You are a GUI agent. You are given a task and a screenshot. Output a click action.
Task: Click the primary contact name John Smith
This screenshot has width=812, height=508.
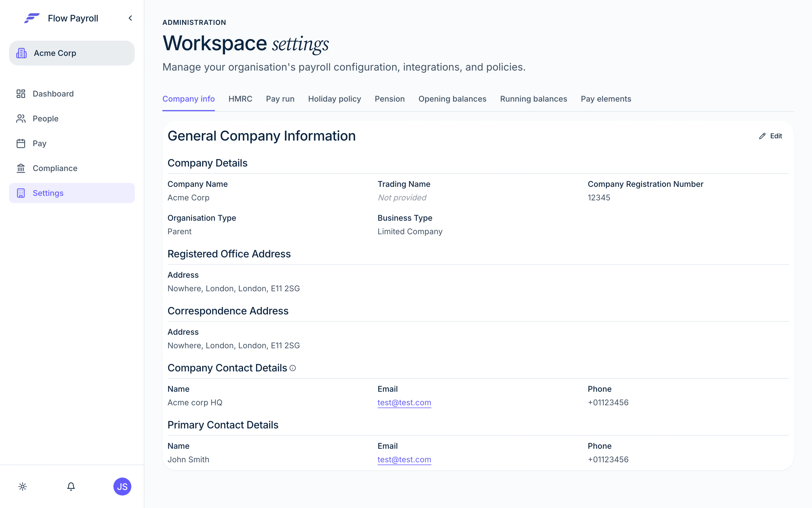188,460
